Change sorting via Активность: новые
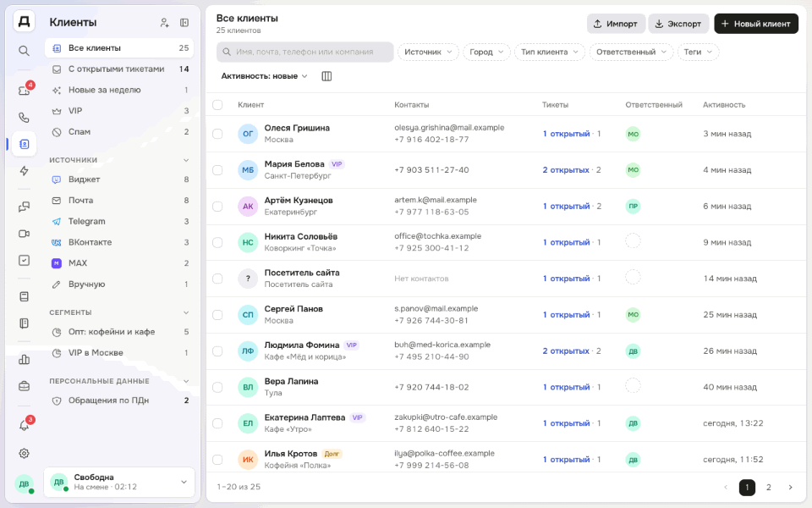The image size is (812, 508). pyautogui.click(x=264, y=76)
